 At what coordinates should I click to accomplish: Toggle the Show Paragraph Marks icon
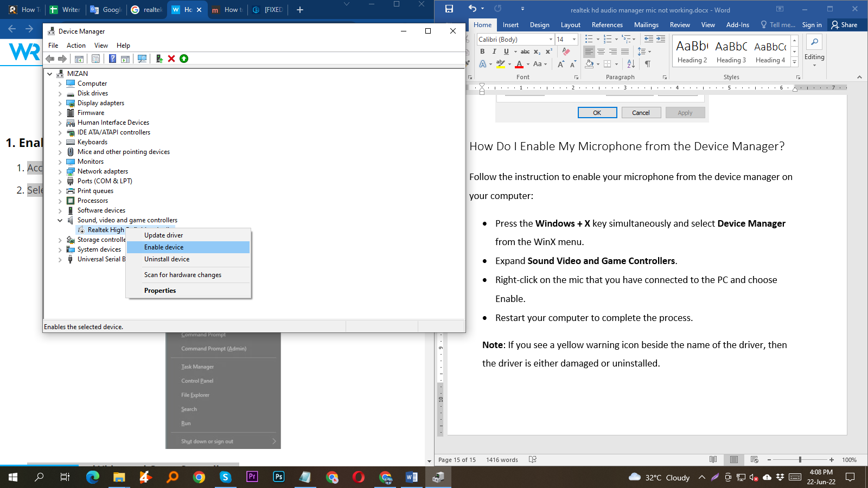tap(647, 63)
